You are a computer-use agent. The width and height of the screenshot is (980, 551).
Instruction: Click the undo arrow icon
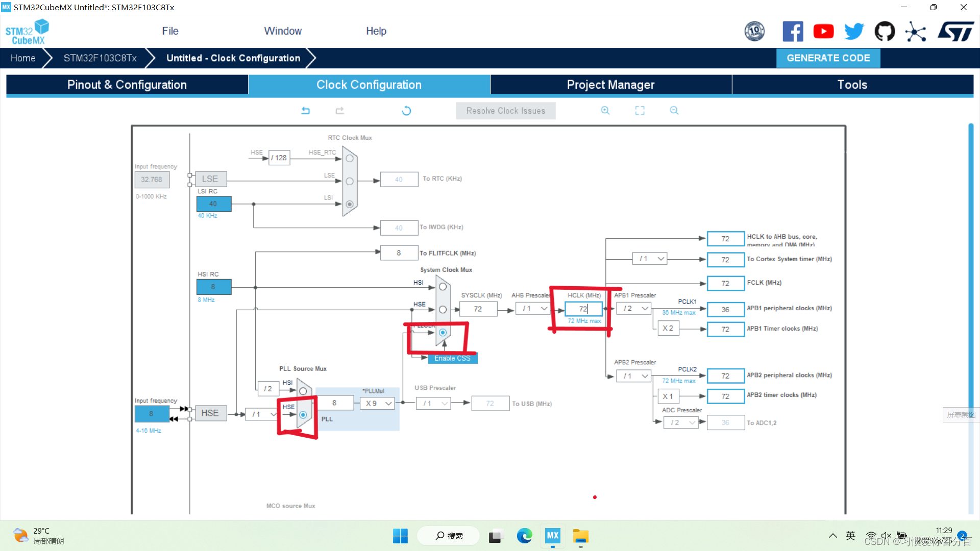[305, 111]
